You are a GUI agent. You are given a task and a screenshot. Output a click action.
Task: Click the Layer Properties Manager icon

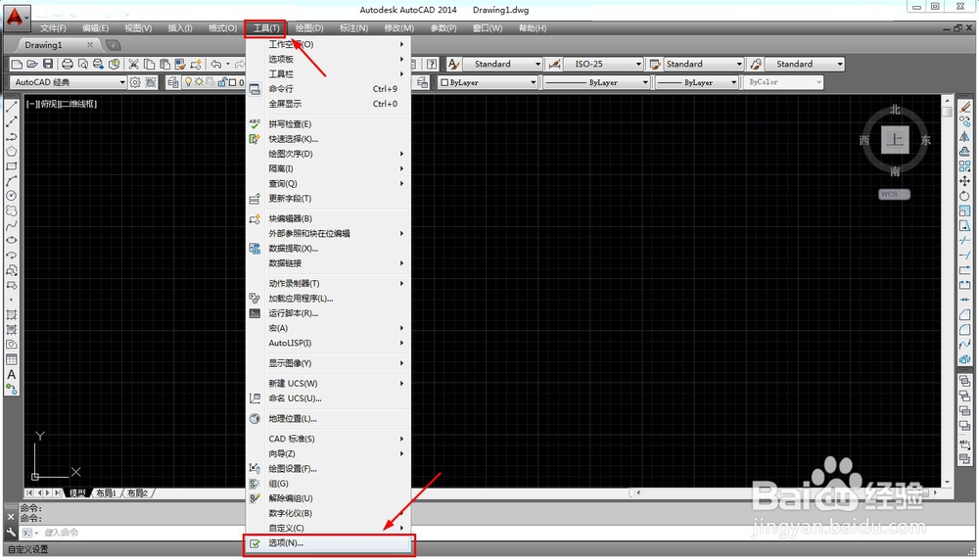click(x=173, y=82)
